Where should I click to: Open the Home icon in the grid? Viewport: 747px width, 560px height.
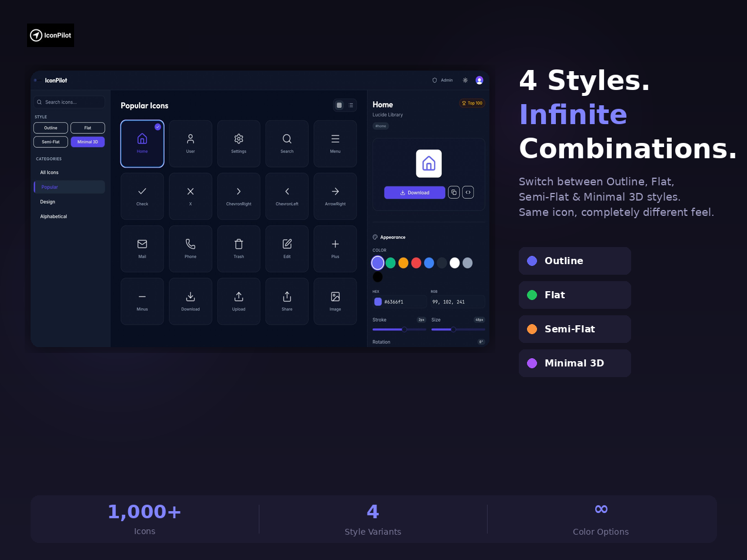[142, 143]
